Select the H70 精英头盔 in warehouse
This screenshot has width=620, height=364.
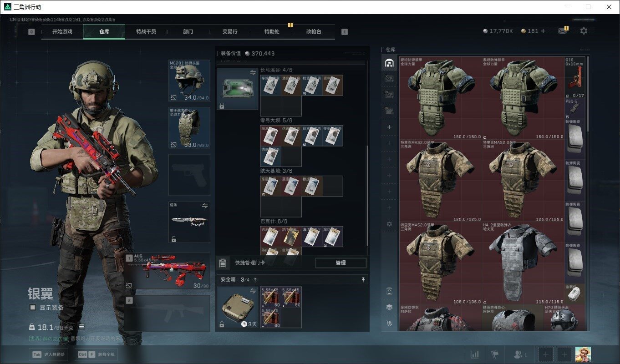tap(564, 318)
